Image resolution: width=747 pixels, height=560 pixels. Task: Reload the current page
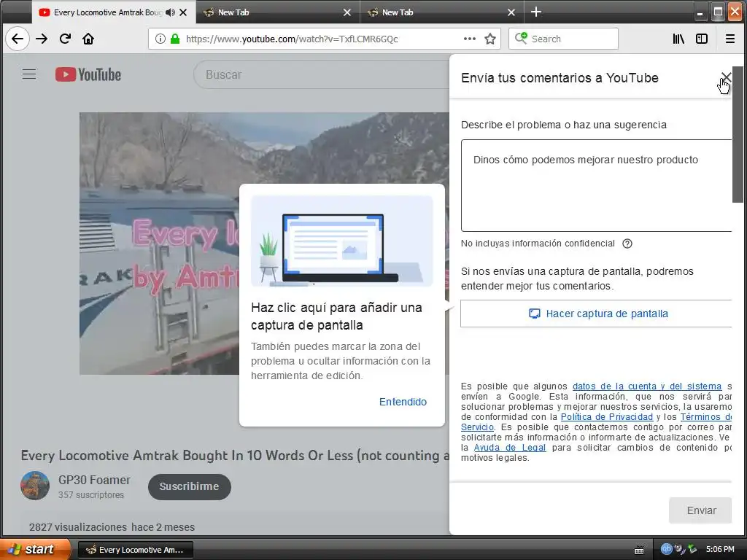point(65,39)
